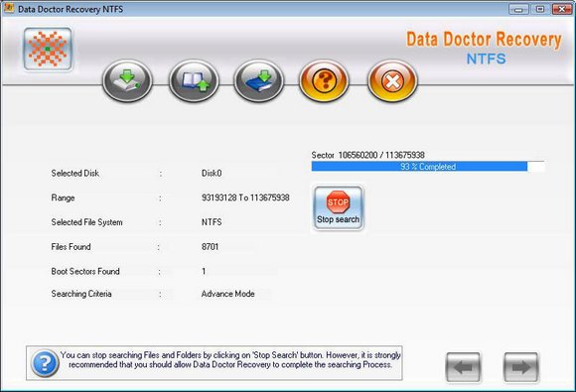Click the Stop search button
The width and height of the screenshot is (576, 392).
338,207
